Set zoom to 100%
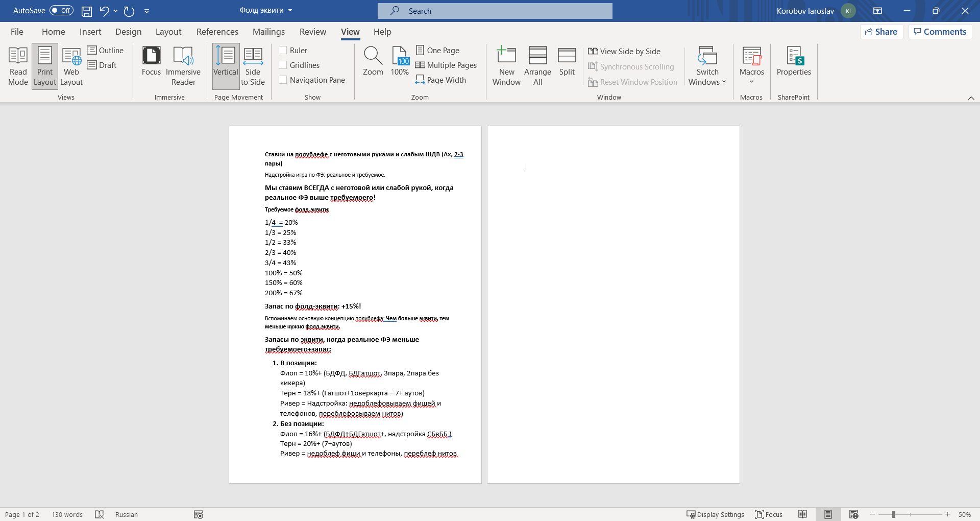The image size is (980, 521). pyautogui.click(x=400, y=61)
